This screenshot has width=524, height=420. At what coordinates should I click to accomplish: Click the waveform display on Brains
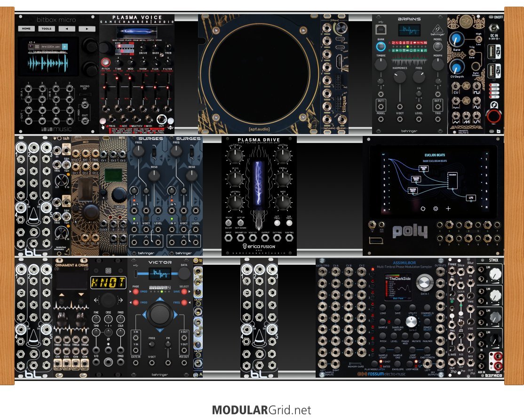pos(409,31)
